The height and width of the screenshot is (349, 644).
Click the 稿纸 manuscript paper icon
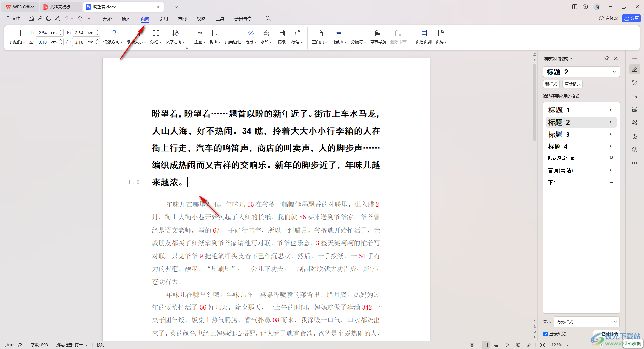tap(282, 37)
